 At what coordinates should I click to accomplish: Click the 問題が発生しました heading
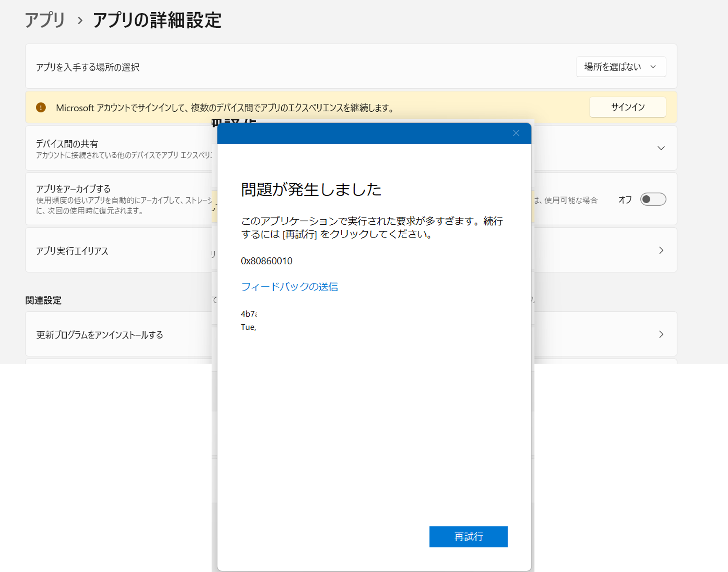tap(311, 189)
